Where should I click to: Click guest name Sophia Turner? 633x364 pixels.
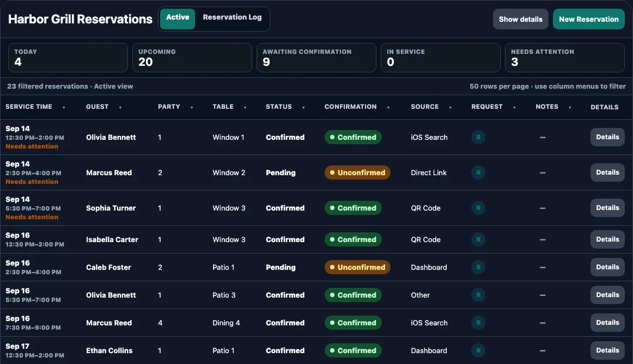[x=111, y=208]
